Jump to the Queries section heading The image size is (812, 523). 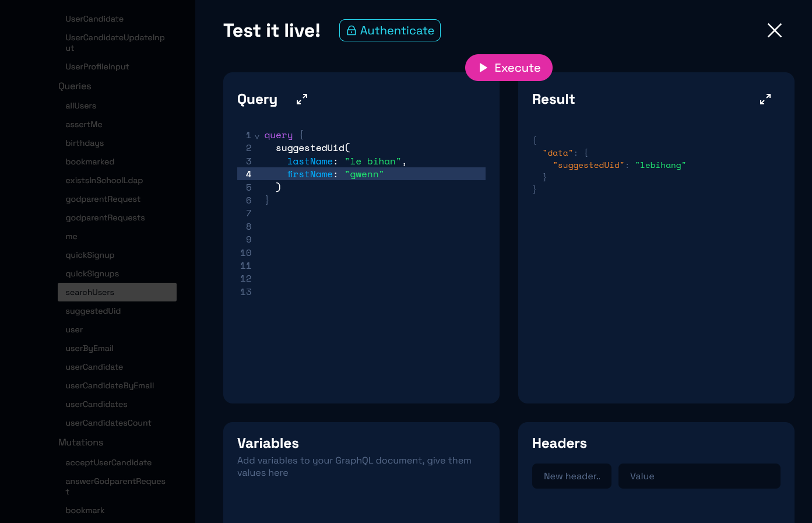tap(75, 86)
